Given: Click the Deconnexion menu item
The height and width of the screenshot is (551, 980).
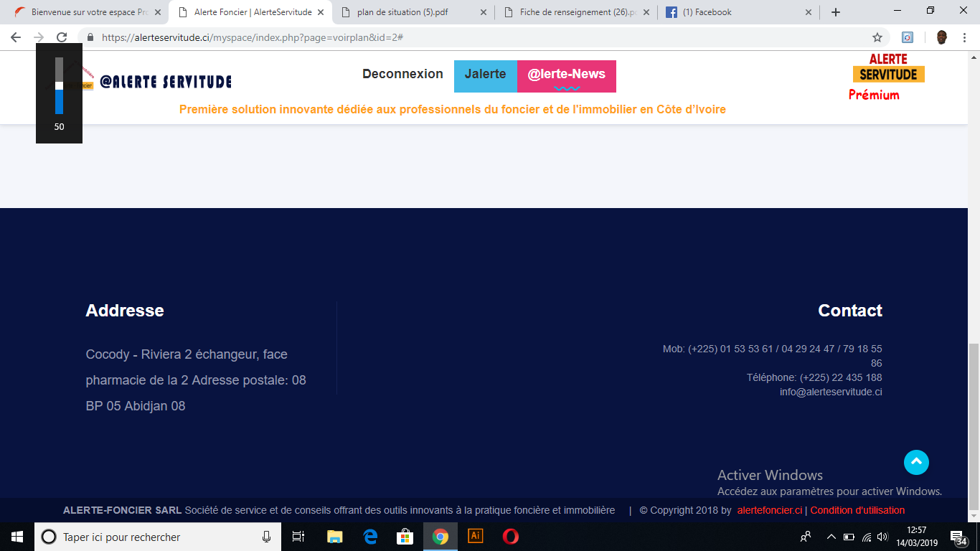Looking at the screenshot, I should [402, 74].
